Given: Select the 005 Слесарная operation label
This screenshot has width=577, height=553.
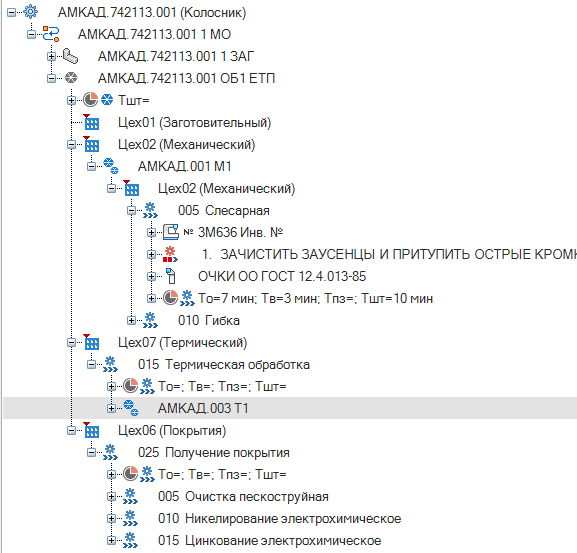Looking at the screenshot, I should pos(224,210).
